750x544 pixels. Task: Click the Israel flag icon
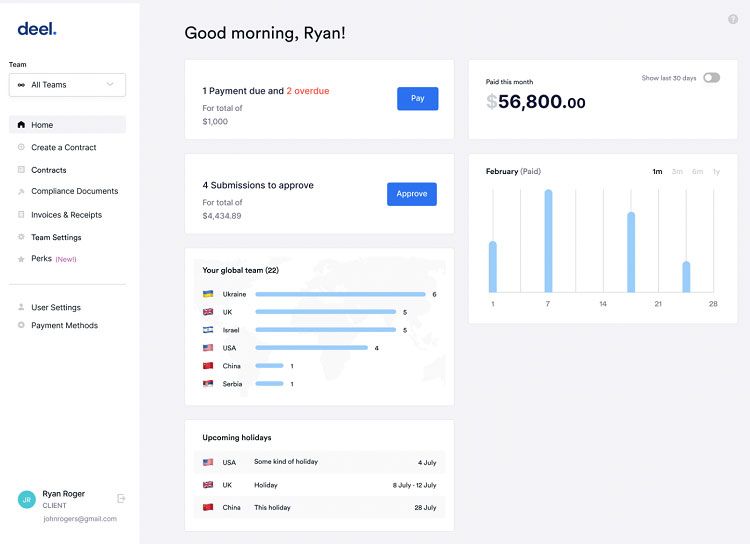[x=208, y=330]
